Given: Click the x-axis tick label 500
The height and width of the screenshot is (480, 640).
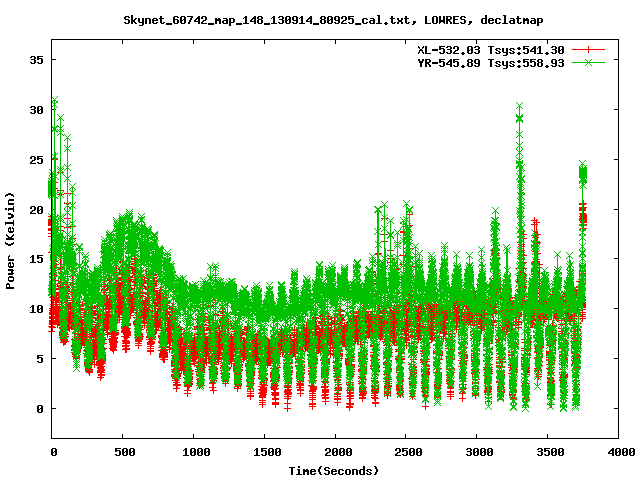Looking at the screenshot, I should point(124,452).
